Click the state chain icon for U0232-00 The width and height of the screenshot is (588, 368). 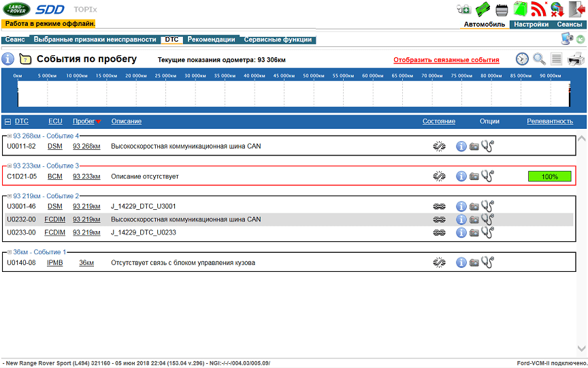click(439, 219)
